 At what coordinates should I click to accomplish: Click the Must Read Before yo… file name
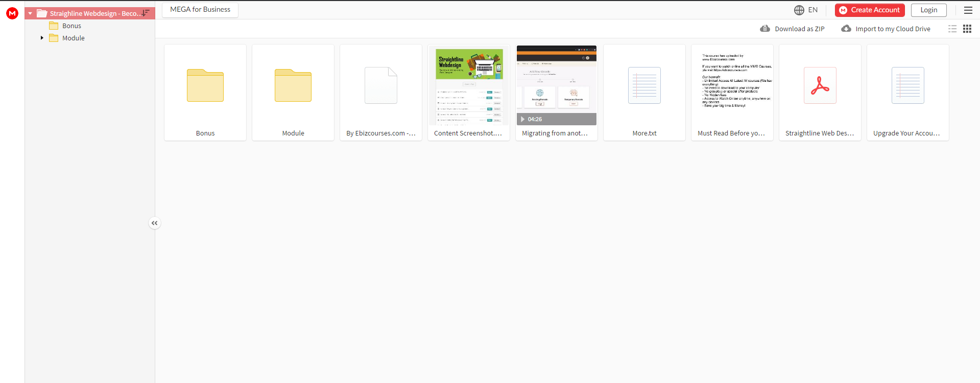(732, 133)
